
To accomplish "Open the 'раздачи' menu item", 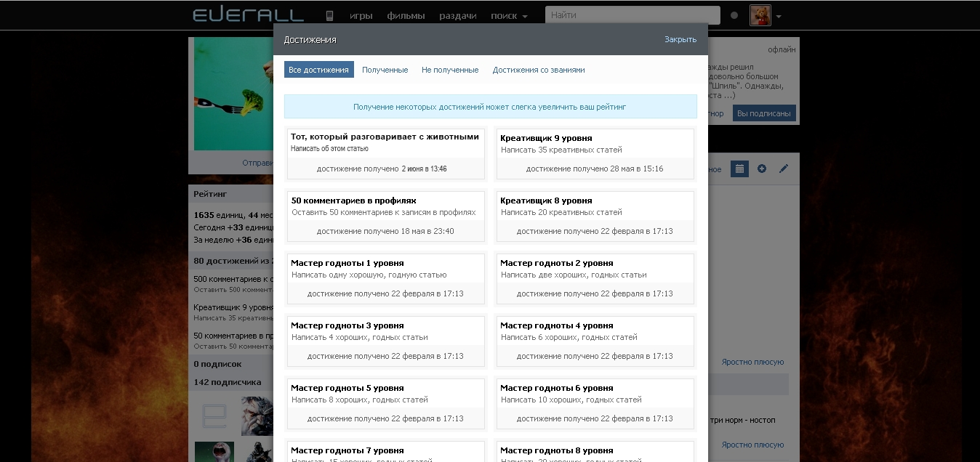I will (x=458, y=15).
